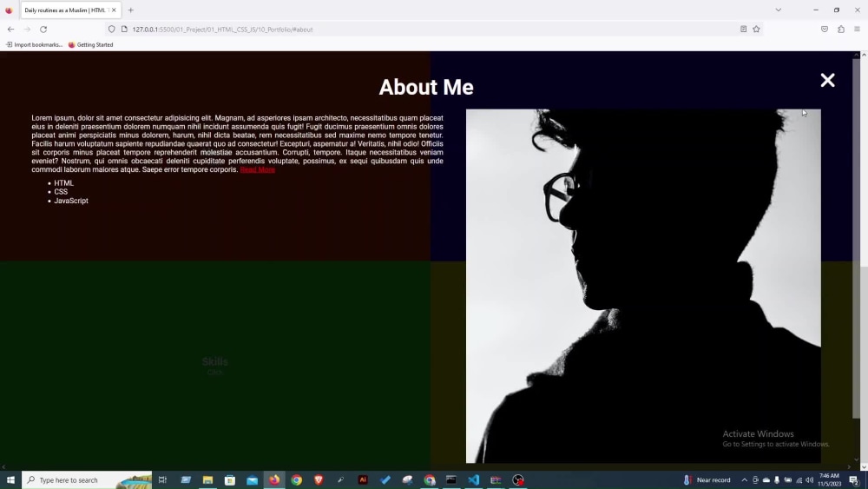Bookmark this page with the star icon
868x489 pixels.
(756, 30)
